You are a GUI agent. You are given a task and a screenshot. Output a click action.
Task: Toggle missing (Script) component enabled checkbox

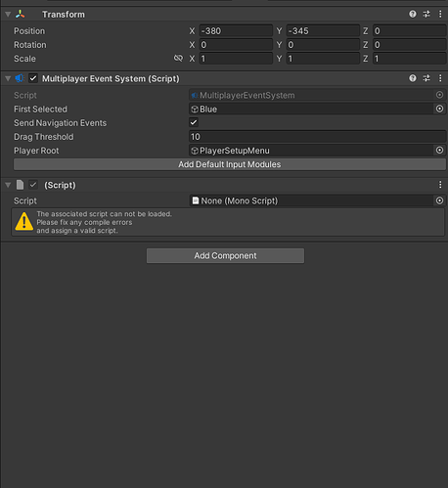pyautogui.click(x=33, y=185)
